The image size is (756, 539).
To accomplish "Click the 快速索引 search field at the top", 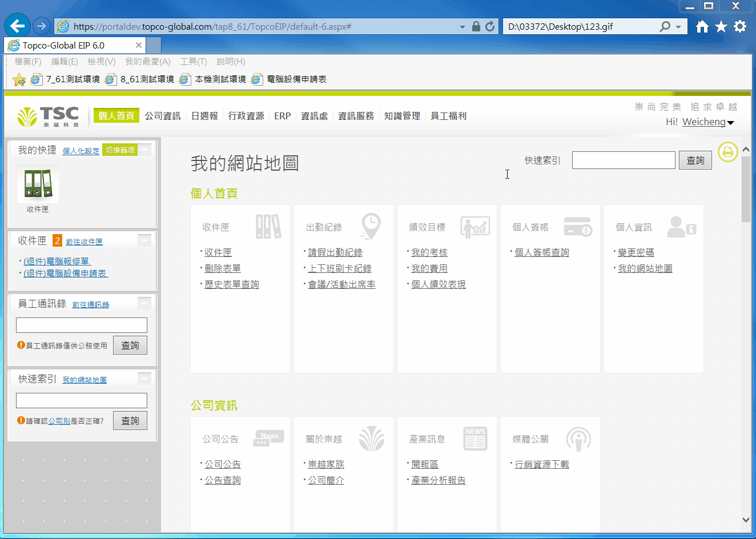I will pyautogui.click(x=624, y=160).
